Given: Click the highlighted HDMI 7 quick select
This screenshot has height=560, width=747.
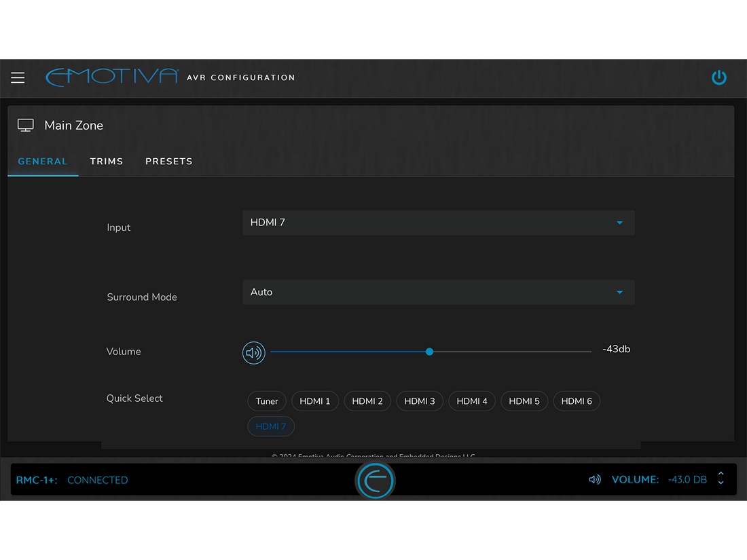Looking at the screenshot, I should point(271,426).
